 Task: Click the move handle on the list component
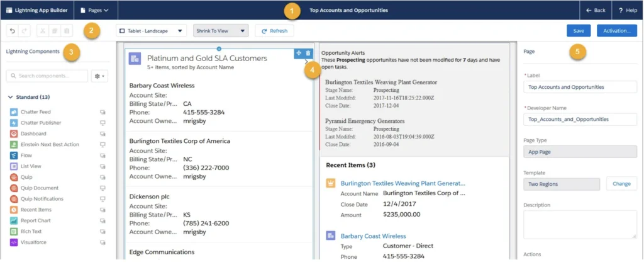299,53
